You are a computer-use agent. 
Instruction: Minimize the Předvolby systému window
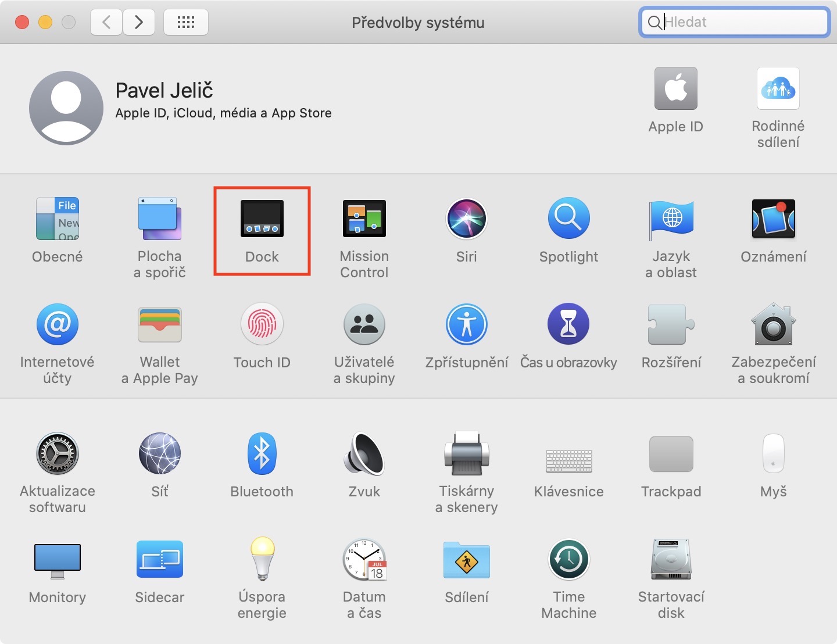pyautogui.click(x=45, y=22)
